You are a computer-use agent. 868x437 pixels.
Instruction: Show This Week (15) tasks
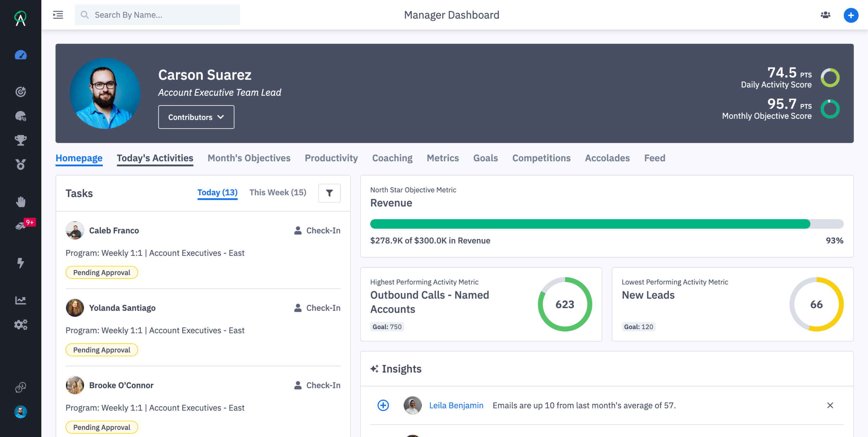278,192
